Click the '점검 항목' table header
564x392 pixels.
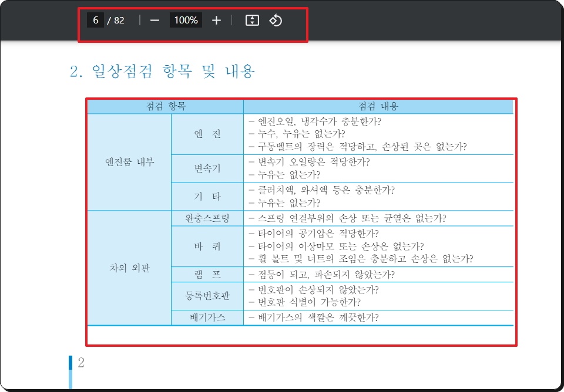[166, 106]
